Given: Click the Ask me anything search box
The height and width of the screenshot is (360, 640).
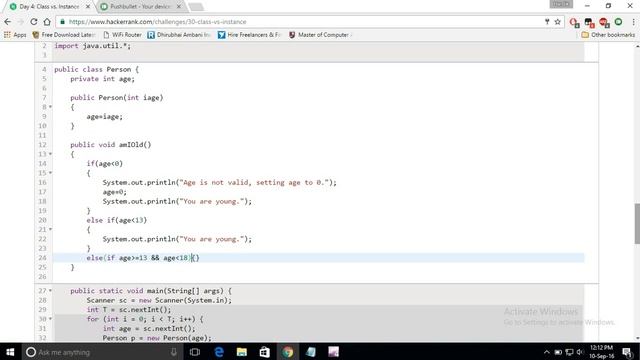Looking at the screenshot, I should [102, 352].
